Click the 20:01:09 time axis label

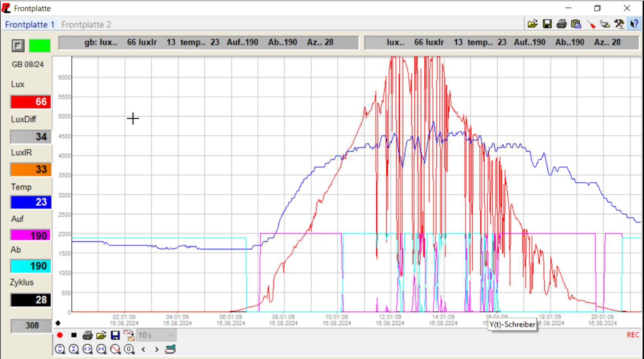602,317
